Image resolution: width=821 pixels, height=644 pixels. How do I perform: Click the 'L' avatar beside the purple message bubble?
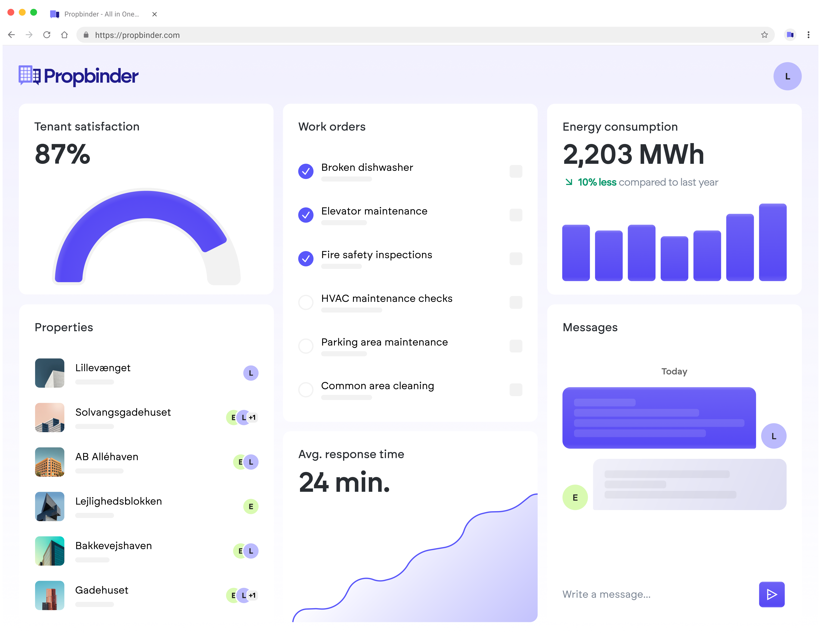[774, 436]
